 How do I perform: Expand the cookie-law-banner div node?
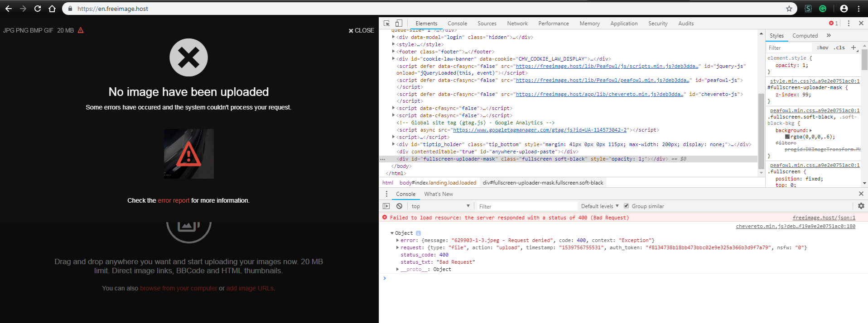393,59
